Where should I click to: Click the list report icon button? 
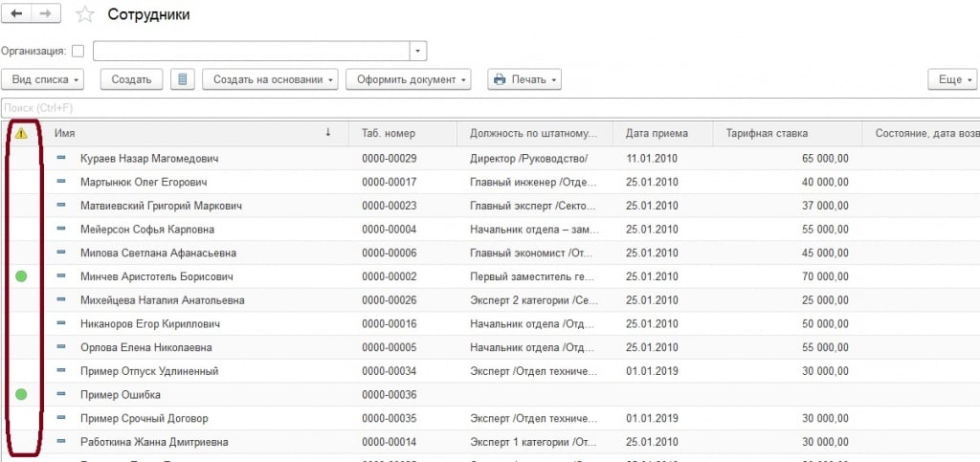(x=183, y=79)
